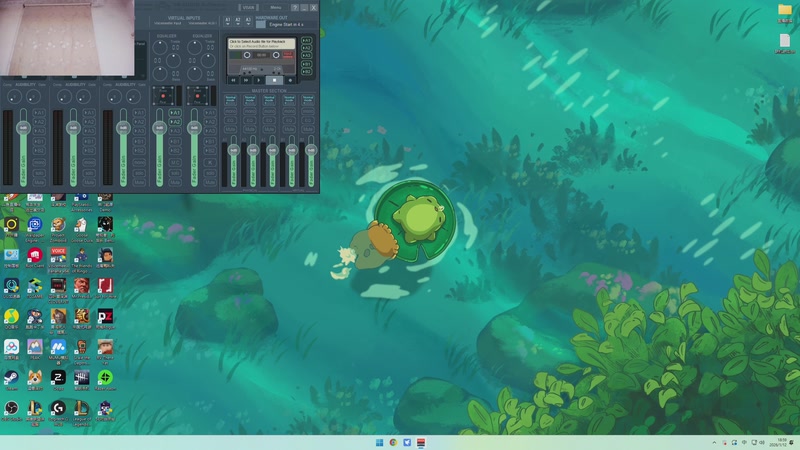Click the pan pad on Voicemeeter AUX strip
800x450 pixels.
197,95
